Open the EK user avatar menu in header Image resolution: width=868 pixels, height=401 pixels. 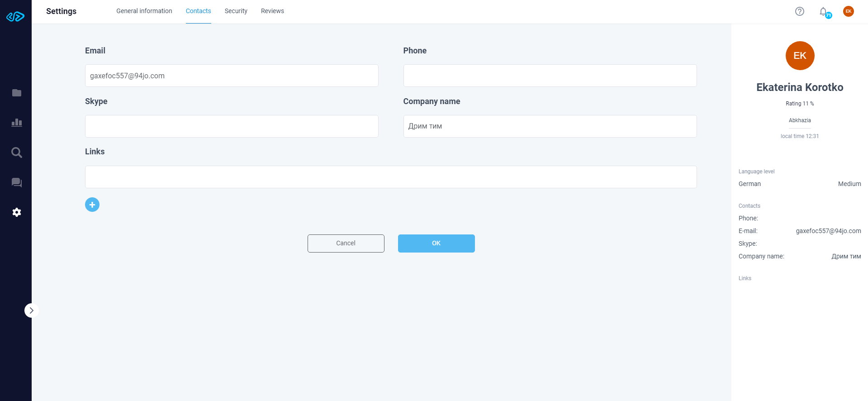click(849, 11)
